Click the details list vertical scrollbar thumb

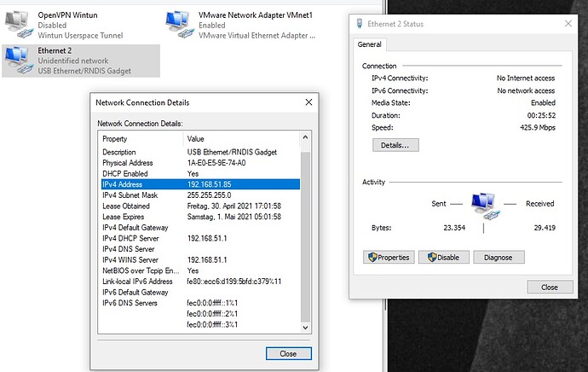click(x=305, y=236)
